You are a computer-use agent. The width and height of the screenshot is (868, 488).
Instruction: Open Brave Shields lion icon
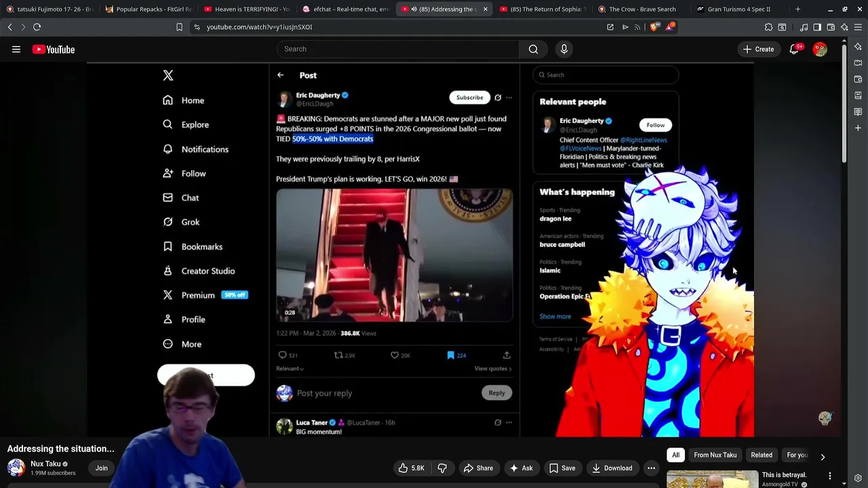point(654,27)
